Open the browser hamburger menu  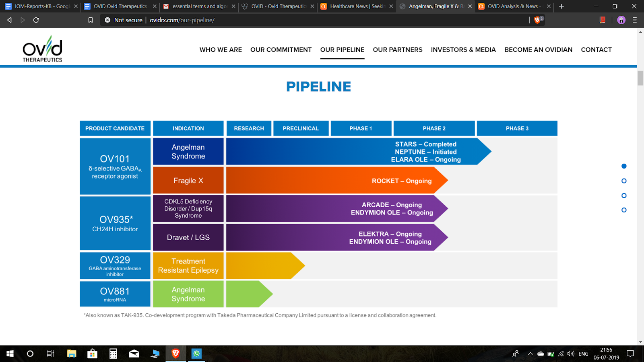[x=635, y=20]
